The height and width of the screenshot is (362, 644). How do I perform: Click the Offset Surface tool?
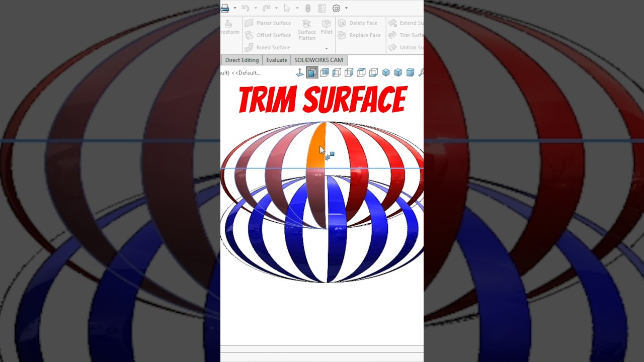[268, 35]
